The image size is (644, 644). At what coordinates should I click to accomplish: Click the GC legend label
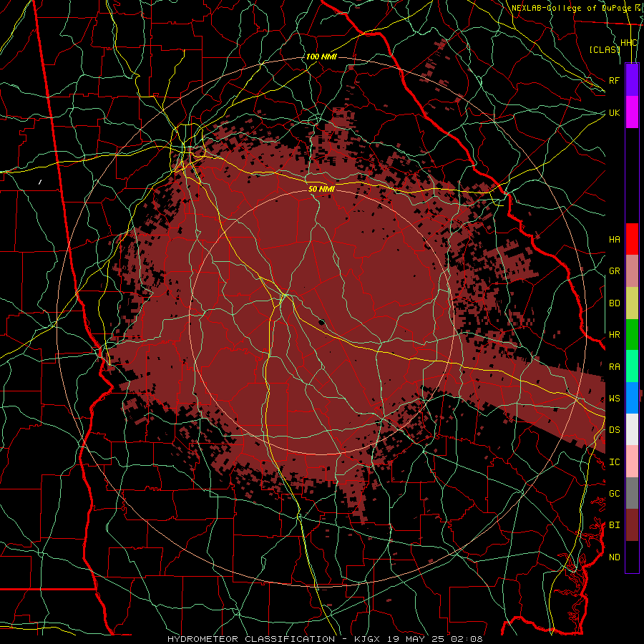[614, 493]
